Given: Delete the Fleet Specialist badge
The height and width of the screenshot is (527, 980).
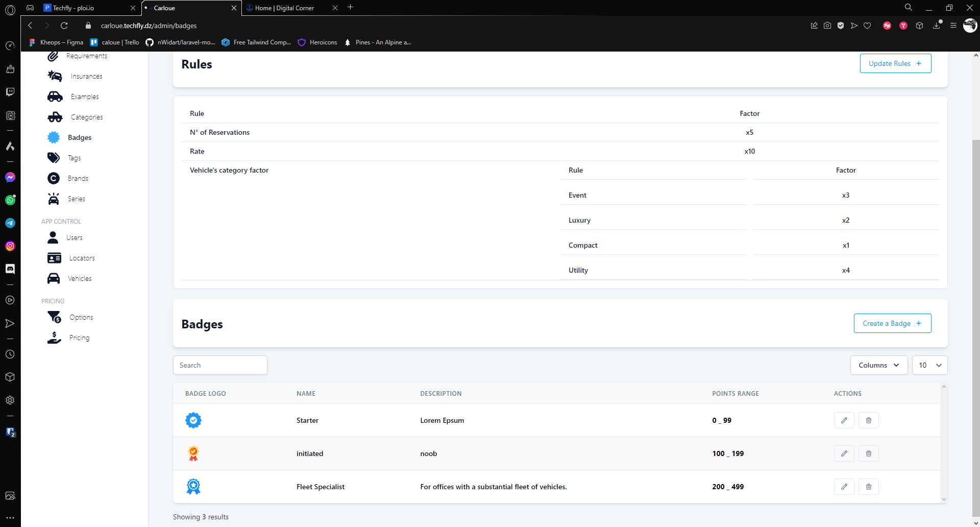Looking at the screenshot, I should coord(868,487).
